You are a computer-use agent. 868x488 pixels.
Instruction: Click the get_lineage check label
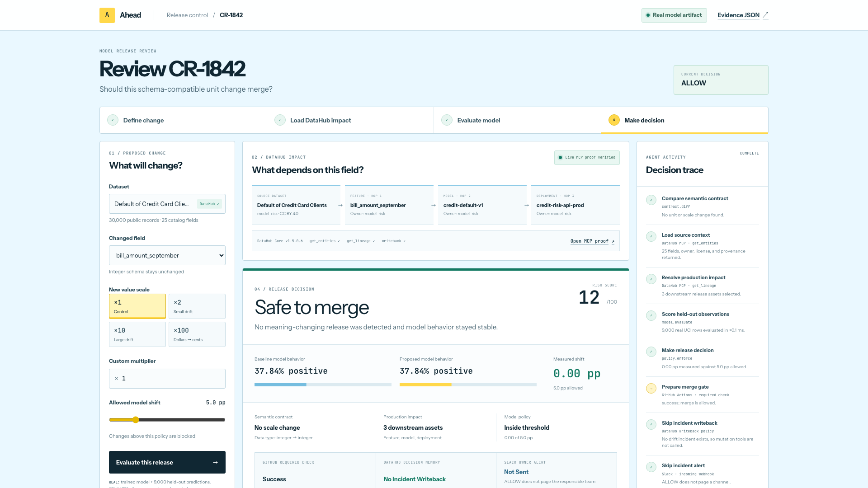pos(361,241)
